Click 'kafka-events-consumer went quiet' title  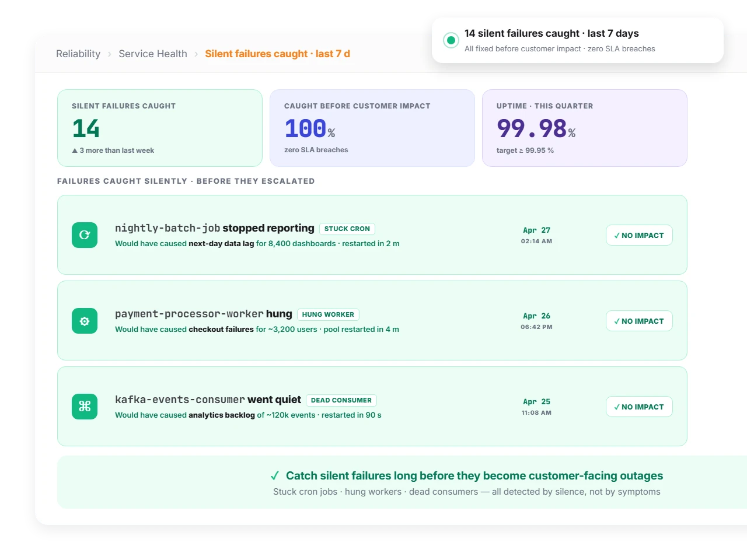point(208,400)
